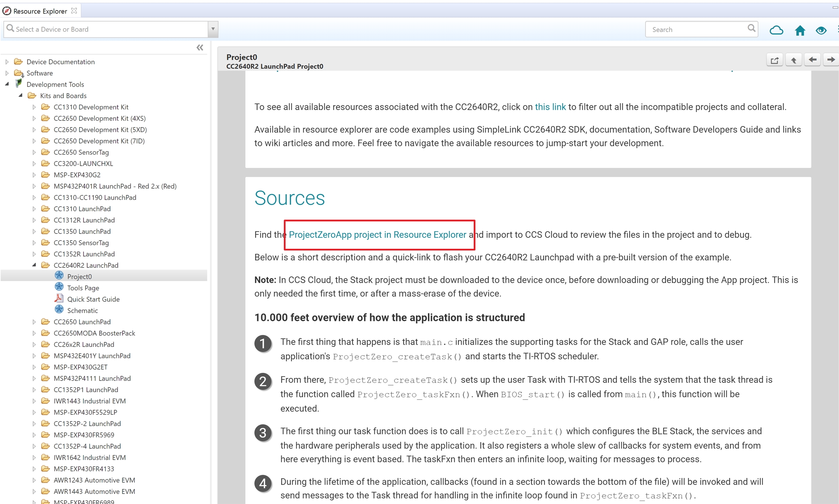Select CC2650 Development Kit (4XS)
The width and height of the screenshot is (839, 504).
pos(100,118)
